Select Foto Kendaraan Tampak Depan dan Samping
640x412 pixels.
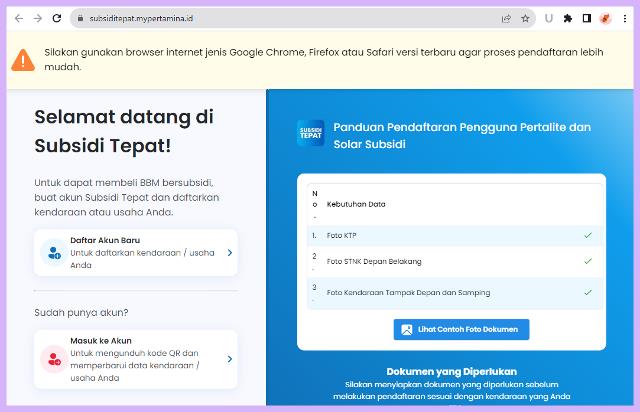pyautogui.click(x=408, y=292)
